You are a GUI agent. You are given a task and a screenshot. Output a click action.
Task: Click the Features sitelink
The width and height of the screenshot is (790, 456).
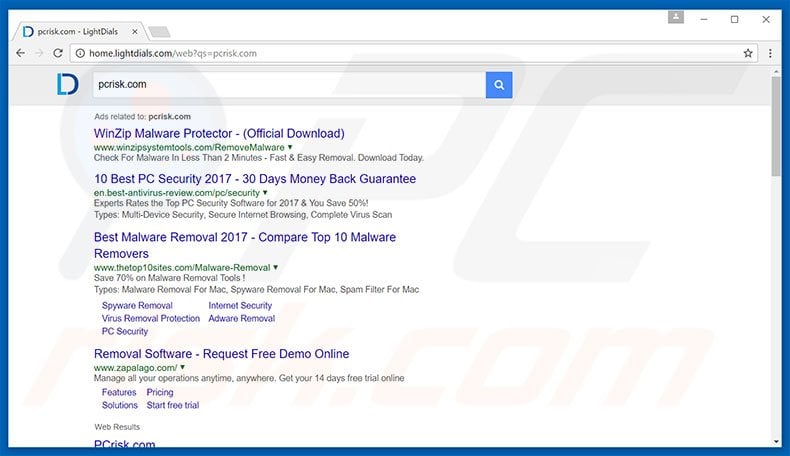(x=119, y=392)
